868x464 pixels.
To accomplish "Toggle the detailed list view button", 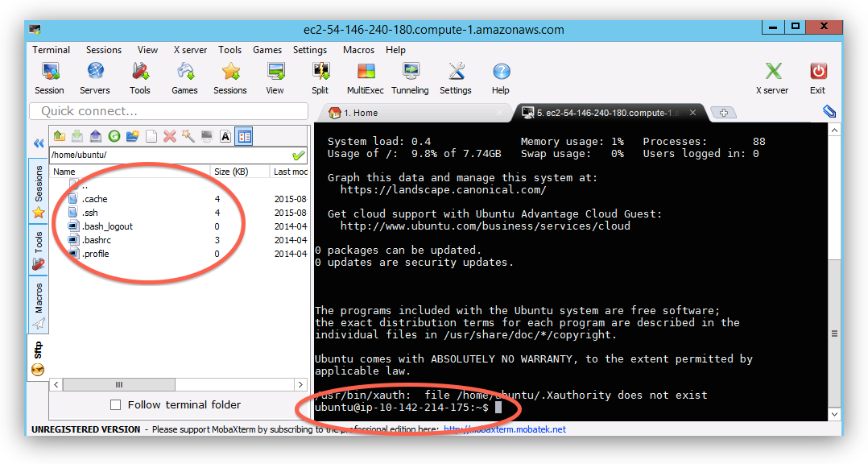I will [244, 136].
